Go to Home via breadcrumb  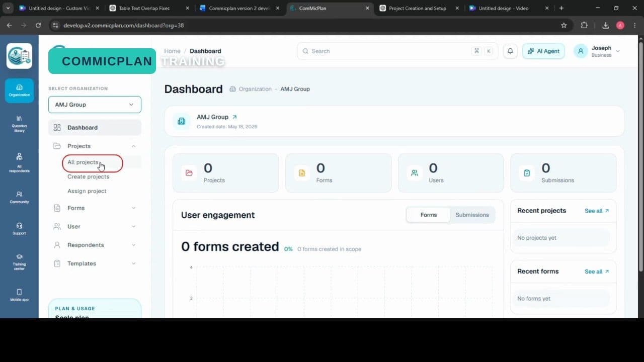point(172,51)
